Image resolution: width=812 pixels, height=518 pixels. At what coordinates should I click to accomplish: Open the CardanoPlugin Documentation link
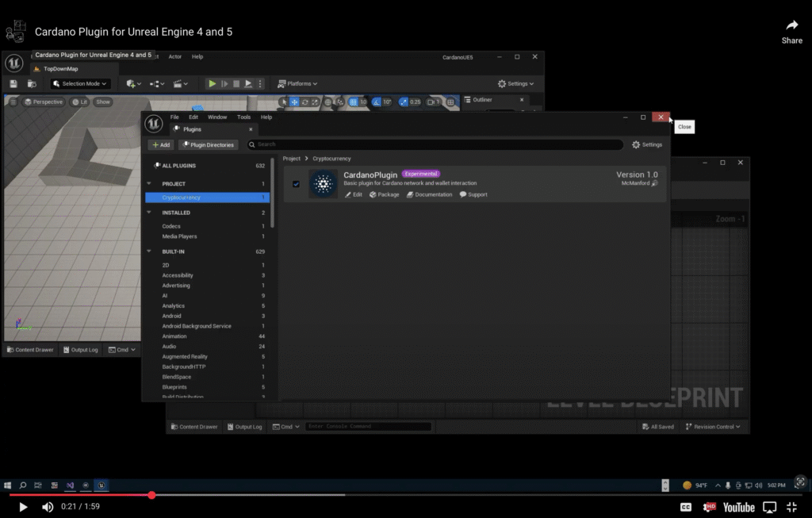click(x=429, y=195)
